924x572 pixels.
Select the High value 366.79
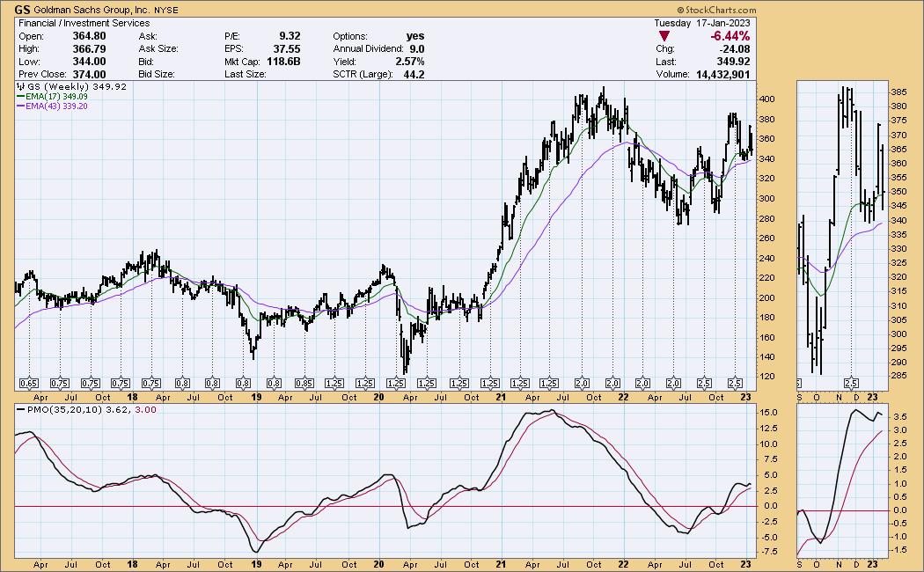90,49
